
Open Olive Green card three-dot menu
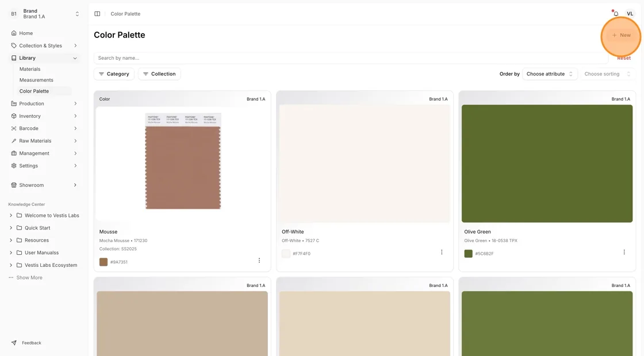624,252
